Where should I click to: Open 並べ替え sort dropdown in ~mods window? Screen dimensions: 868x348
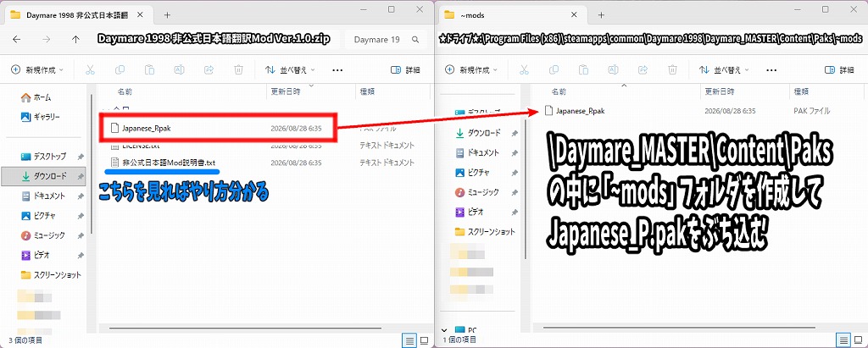click(x=724, y=69)
